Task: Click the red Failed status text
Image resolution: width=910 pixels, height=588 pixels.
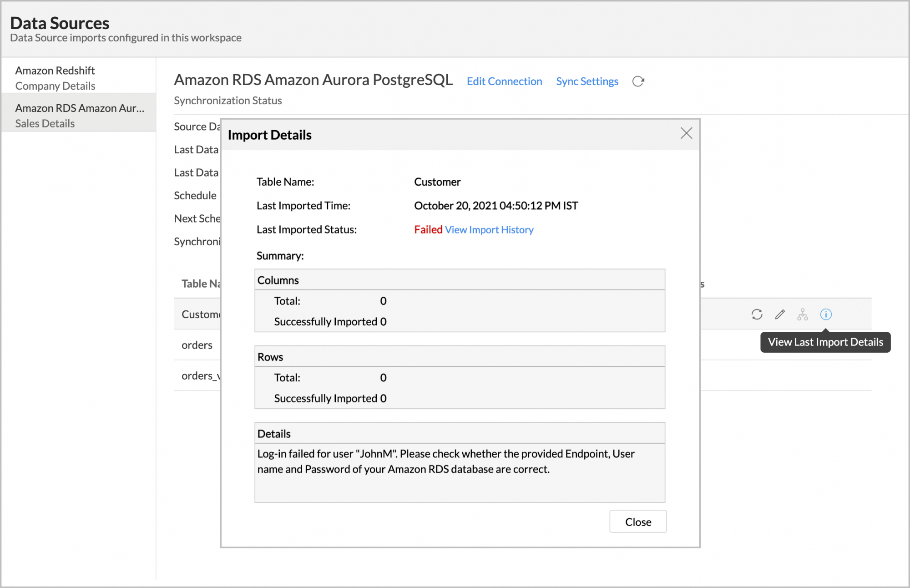Action: pyautogui.click(x=428, y=230)
